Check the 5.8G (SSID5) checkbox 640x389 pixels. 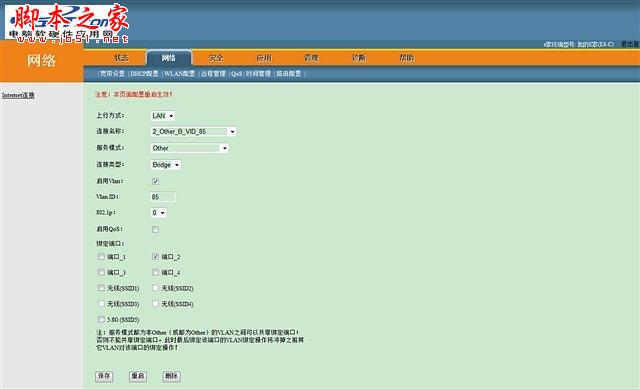point(101,320)
